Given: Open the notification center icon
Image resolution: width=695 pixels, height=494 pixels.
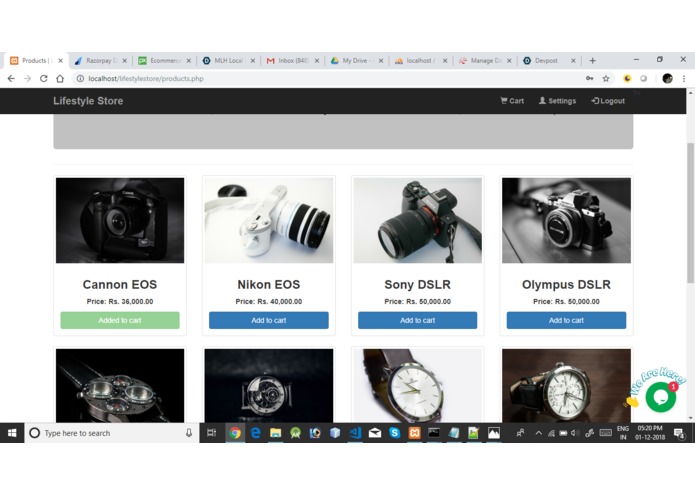Looking at the screenshot, I should pyautogui.click(x=679, y=433).
